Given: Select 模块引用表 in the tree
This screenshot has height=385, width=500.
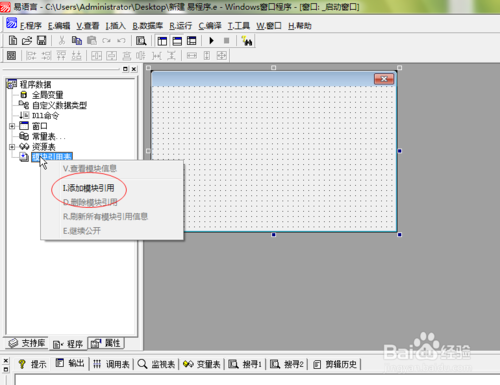Looking at the screenshot, I should tap(52, 157).
